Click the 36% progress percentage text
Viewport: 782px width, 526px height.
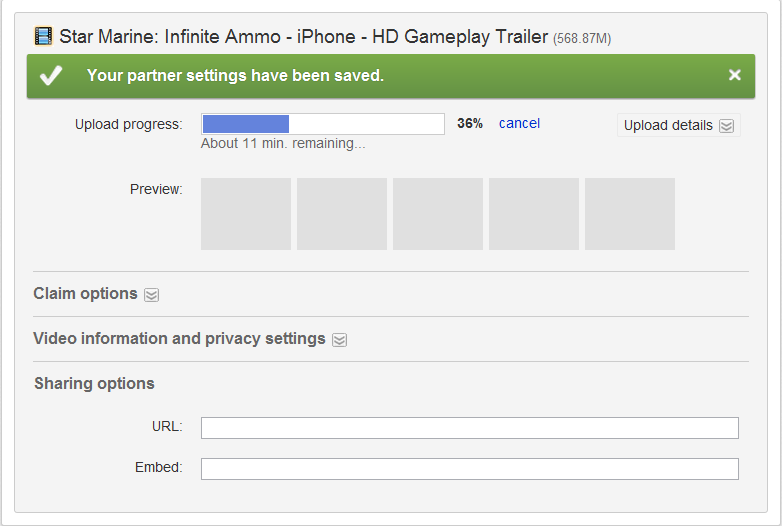click(470, 123)
